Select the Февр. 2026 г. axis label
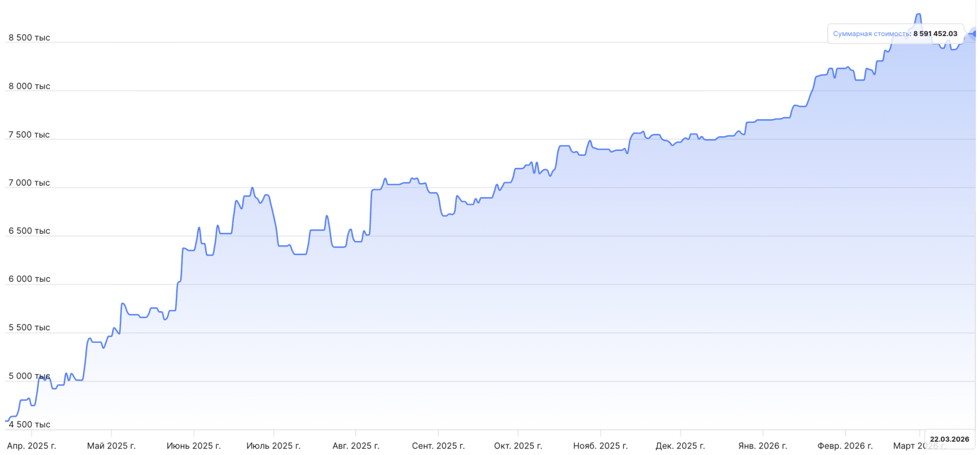Image resolution: width=980 pixels, height=455 pixels. pos(845,446)
